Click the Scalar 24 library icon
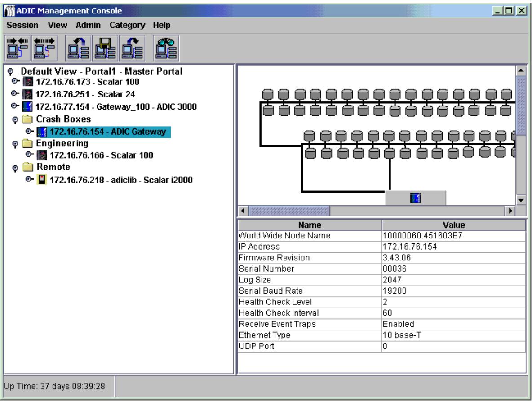This screenshot has height=401, width=532. [27, 94]
